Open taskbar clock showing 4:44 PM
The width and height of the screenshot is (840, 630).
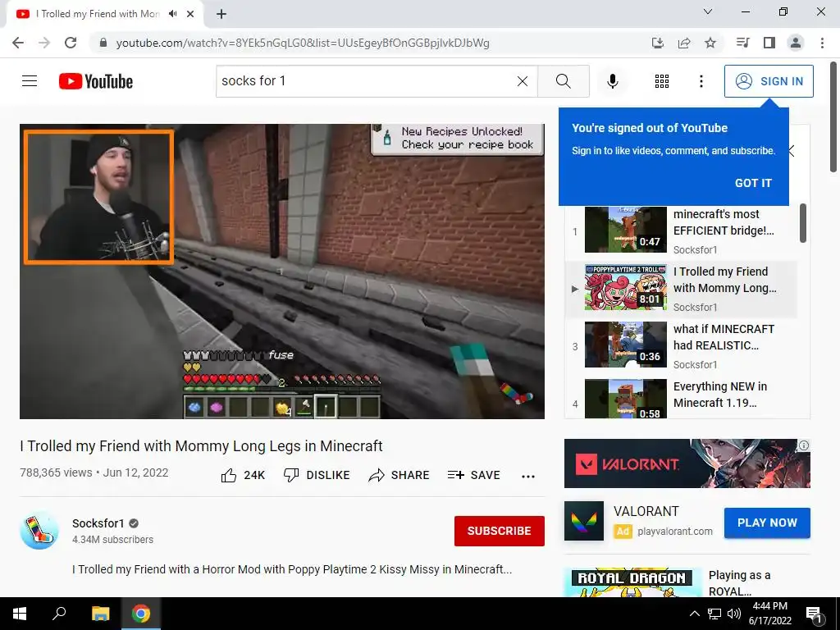coord(769,614)
